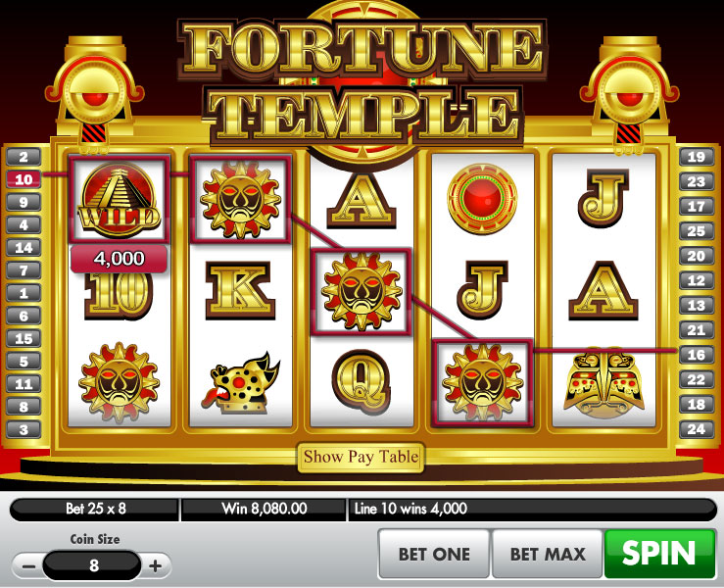This screenshot has width=724, height=588.
Task: Click the Wild pyramid symbol
Action: [x=119, y=200]
